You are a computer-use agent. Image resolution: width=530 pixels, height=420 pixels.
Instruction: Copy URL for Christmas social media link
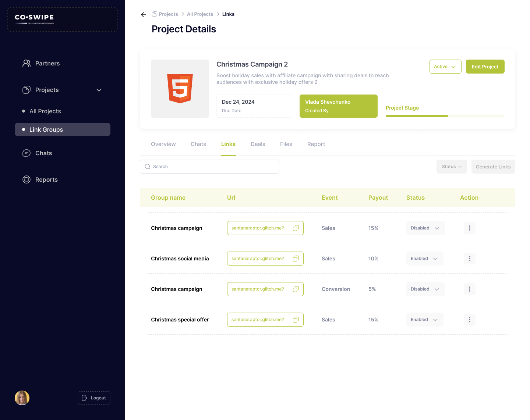(296, 259)
